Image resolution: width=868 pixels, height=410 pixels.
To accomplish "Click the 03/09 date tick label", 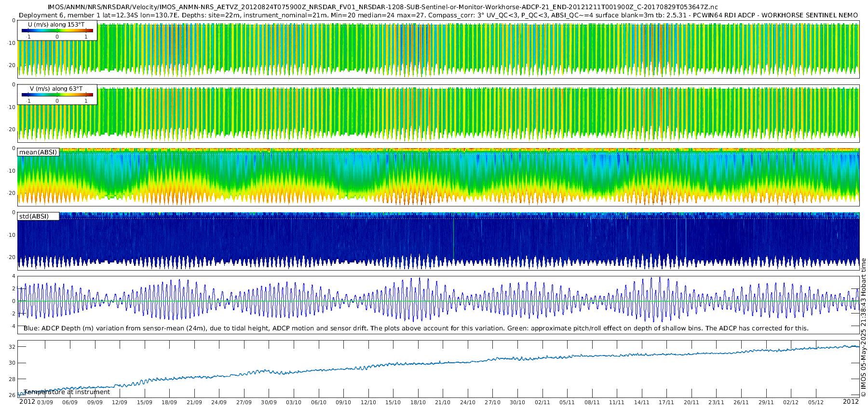I will (45, 402).
